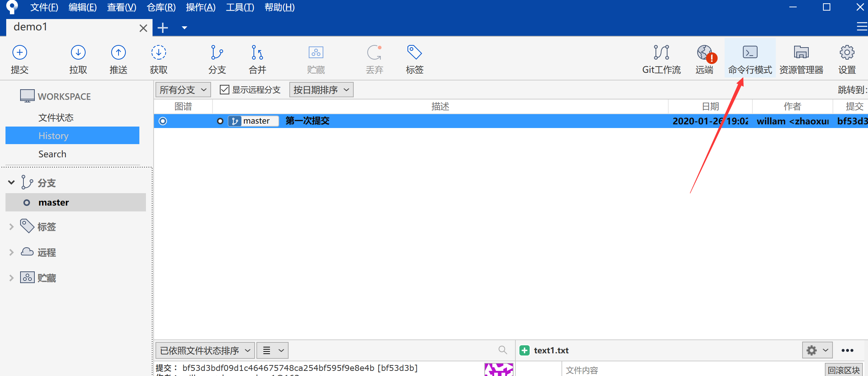Image resolution: width=868 pixels, height=376 pixels.
Task: Click the 合并 (merge) icon
Action: pyautogui.click(x=256, y=59)
